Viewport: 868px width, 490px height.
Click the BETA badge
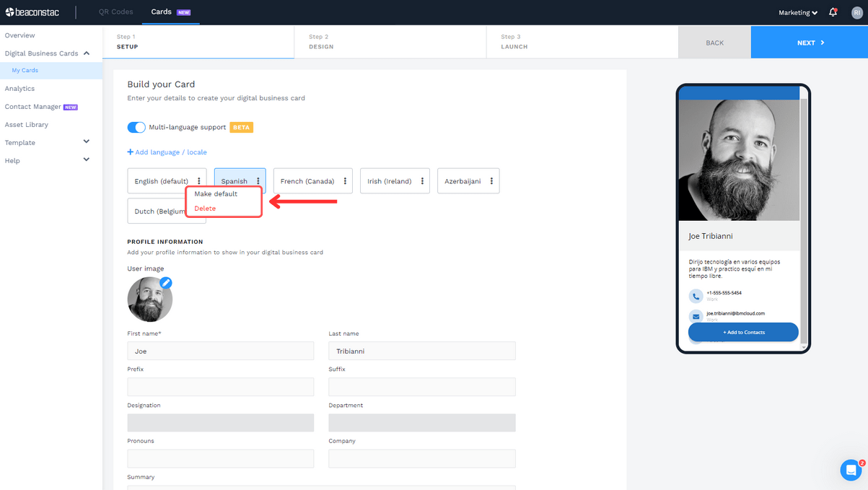[x=241, y=127]
